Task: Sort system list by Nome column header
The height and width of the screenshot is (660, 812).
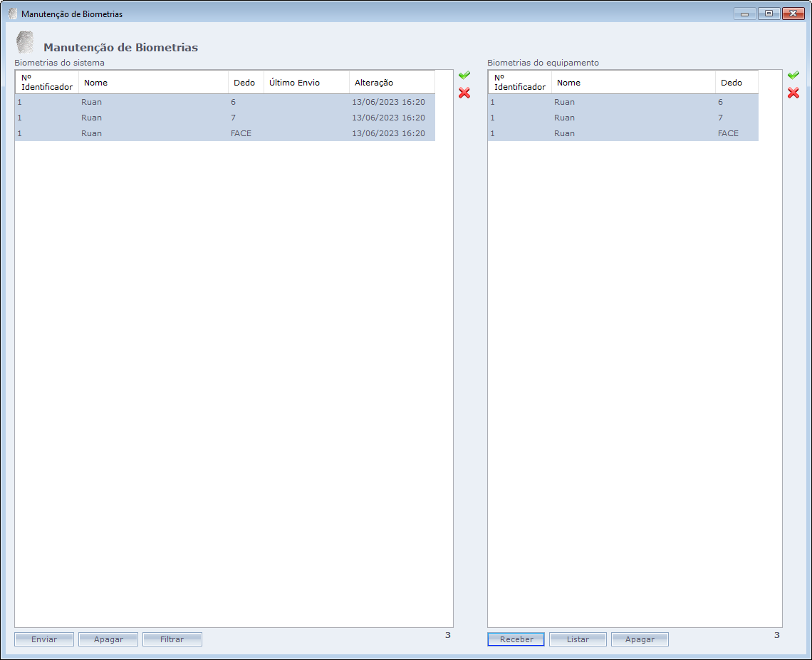Action: click(x=153, y=83)
